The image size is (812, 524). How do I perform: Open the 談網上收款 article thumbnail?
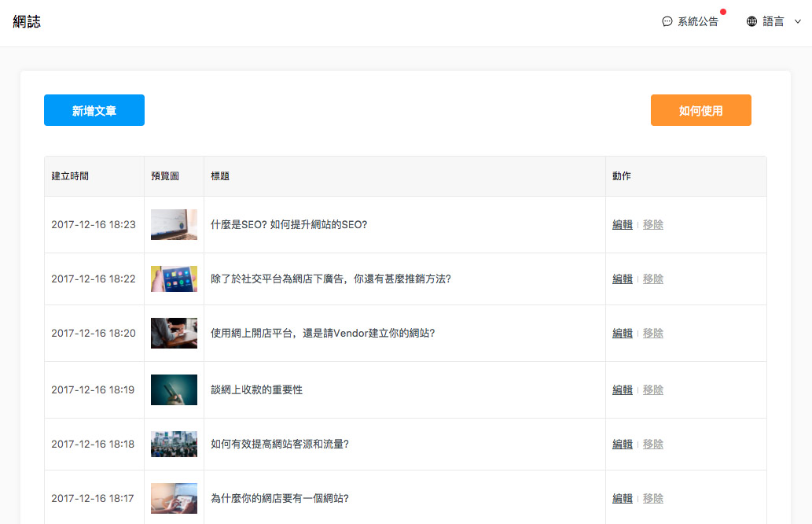174,389
